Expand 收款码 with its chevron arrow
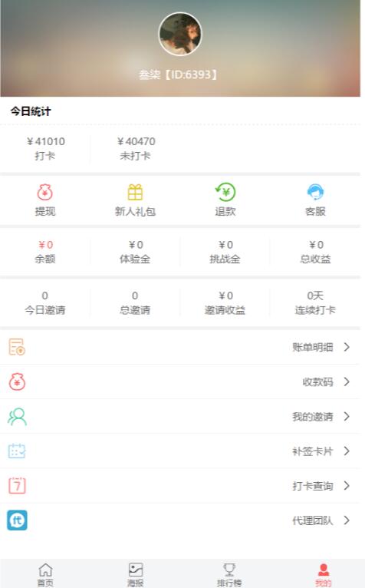Screen dimensions: 365x588 pyautogui.click(x=347, y=382)
